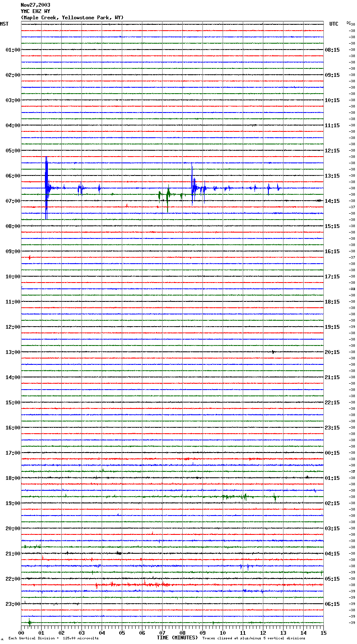
Task: Click the traces clipped footnote text
Action: coord(254,639)
